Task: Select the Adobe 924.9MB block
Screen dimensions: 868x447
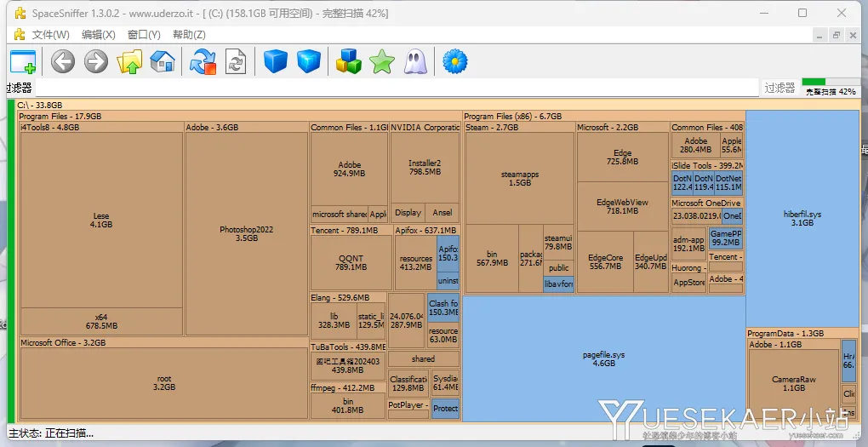Action: click(x=349, y=169)
